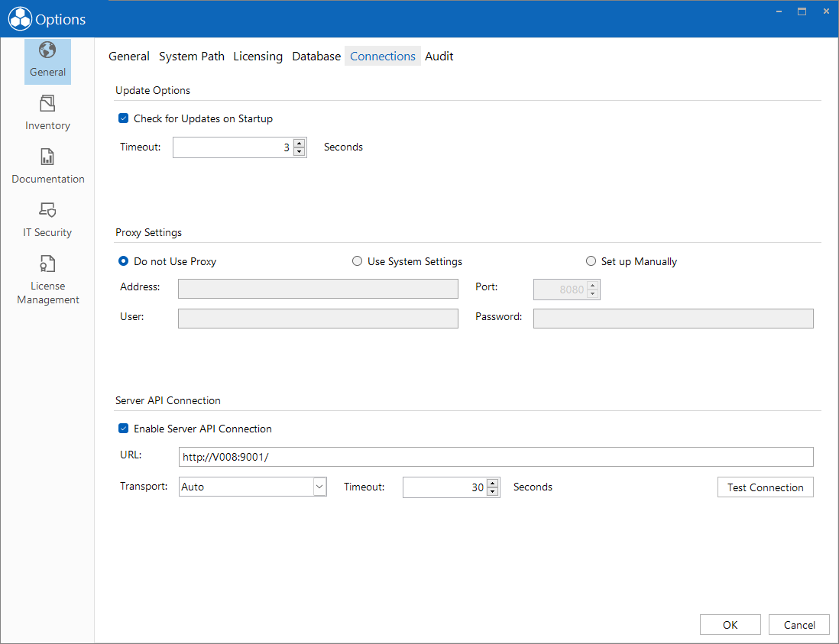Disable Enable Server API Connection checkbox
Screen dimensions: 839x644
pyautogui.click(x=124, y=429)
